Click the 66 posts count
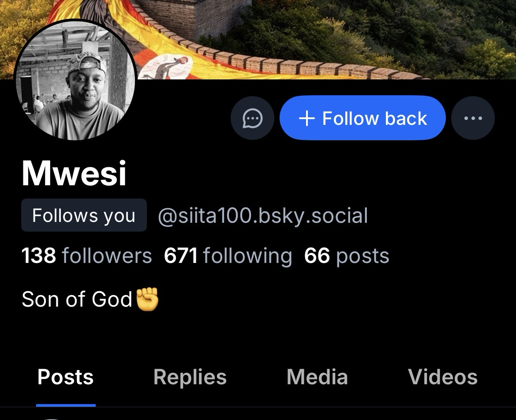 347,256
